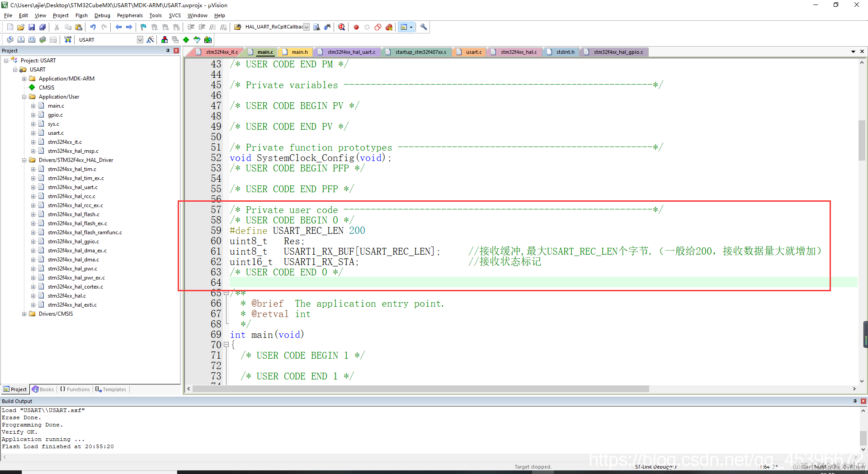Image resolution: width=868 pixels, height=474 pixels.
Task: Collapse the Project: USART root node
Action: (6, 61)
